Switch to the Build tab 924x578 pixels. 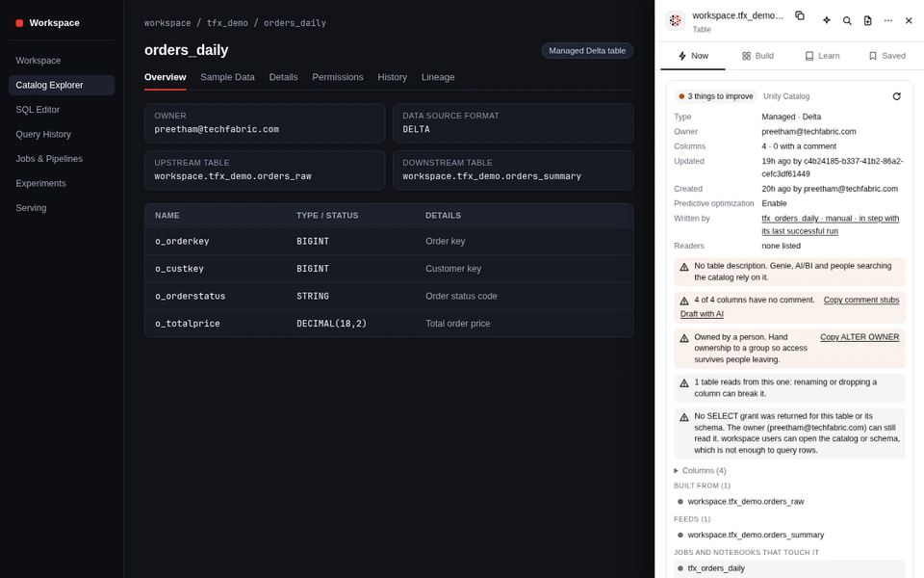(x=757, y=56)
